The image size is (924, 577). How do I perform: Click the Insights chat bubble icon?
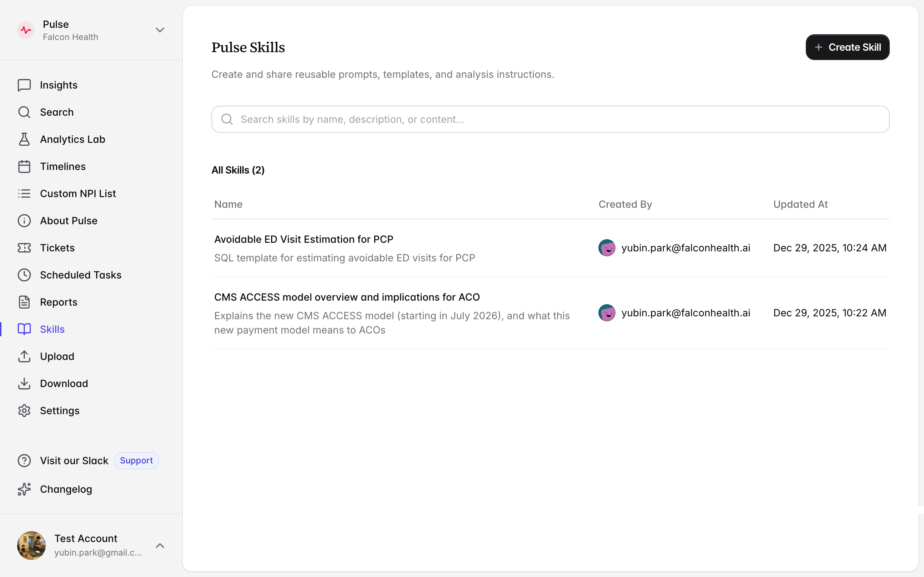24,85
